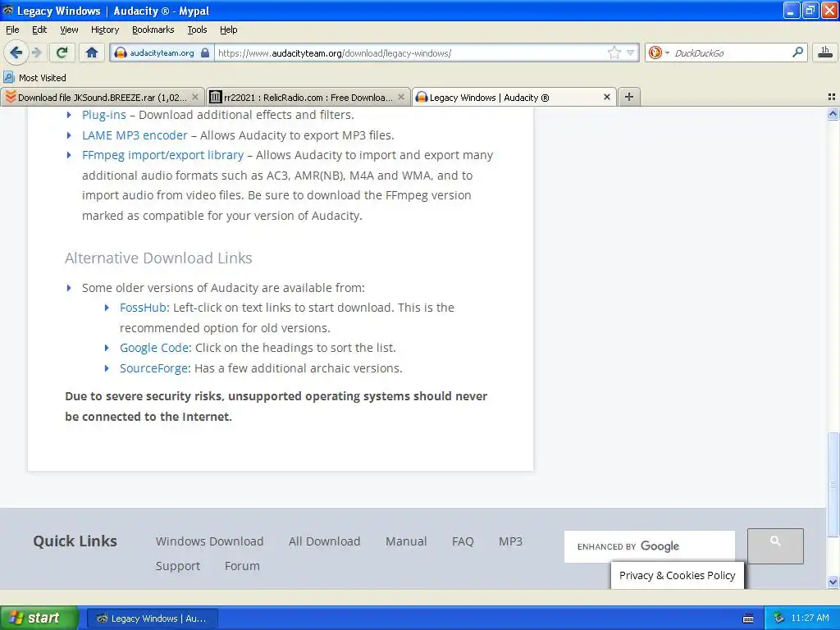Click the on-screen keyboard tray icon
The image size is (840, 630).
pos(748,619)
